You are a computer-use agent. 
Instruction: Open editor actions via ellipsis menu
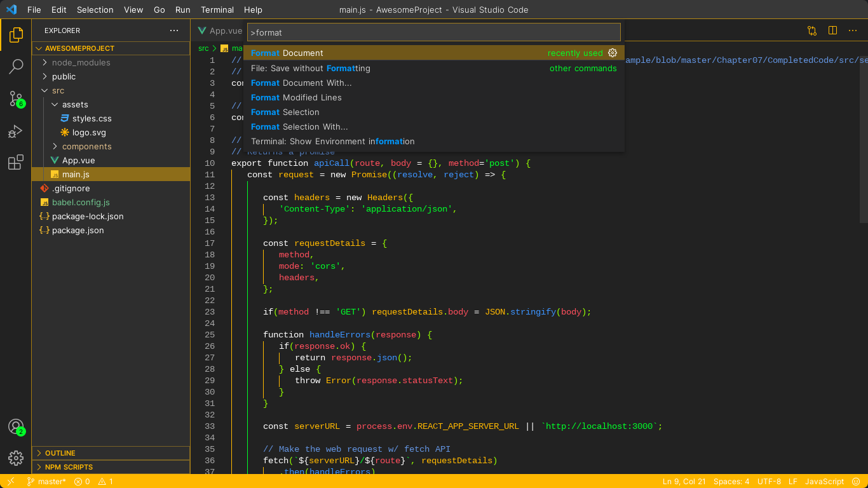point(853,30)
